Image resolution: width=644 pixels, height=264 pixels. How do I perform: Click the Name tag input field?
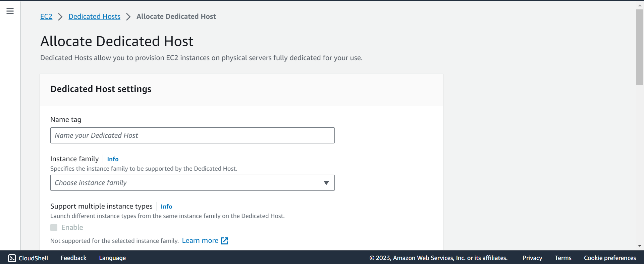[193, 135]
